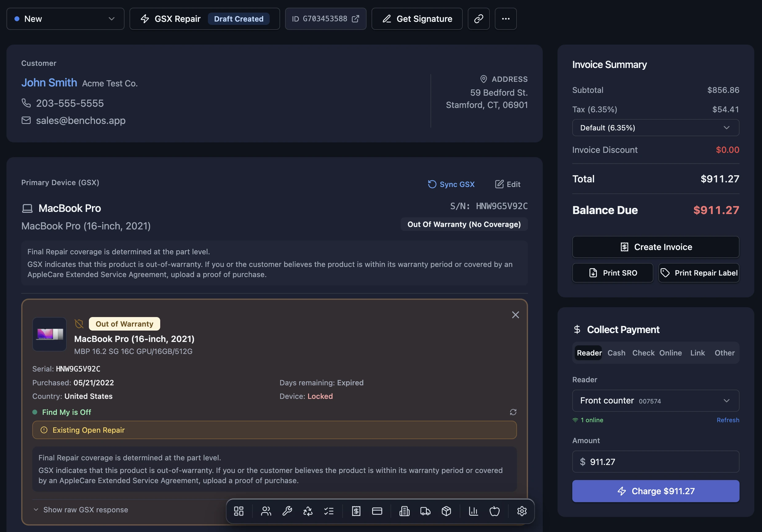Click Charge $911.27 button
Viewport: 762px width, 532px height.
656,491
